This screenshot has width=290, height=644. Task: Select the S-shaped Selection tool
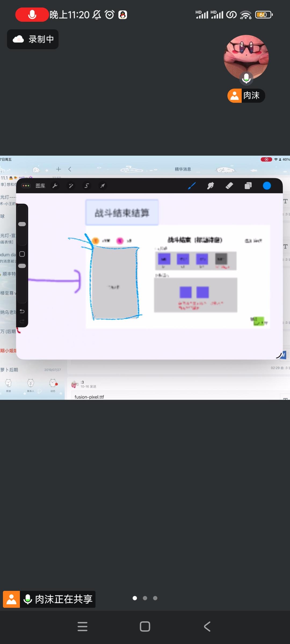click(x=87, y=186)
